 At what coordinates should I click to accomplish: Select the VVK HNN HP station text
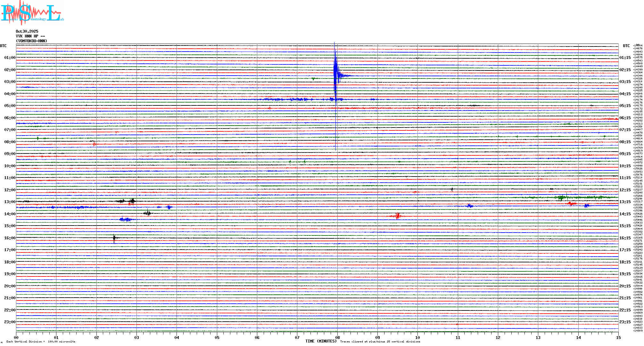(x=30, y=36)
